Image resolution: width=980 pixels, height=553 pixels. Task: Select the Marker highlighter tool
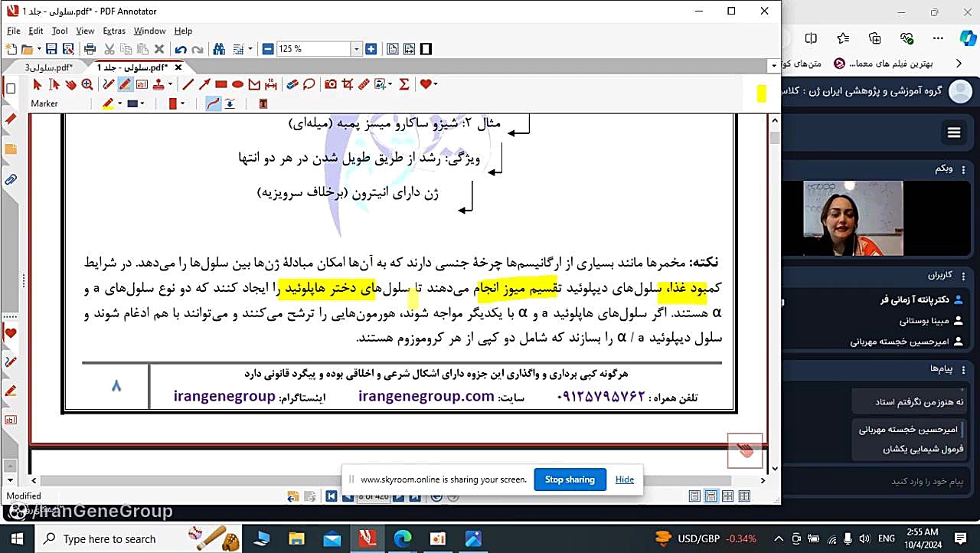pos(125,84)
